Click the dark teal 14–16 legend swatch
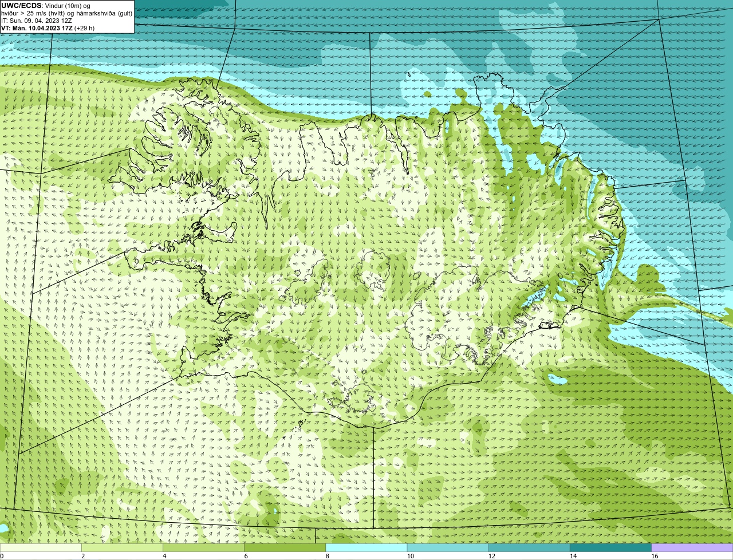 point(610,547)
